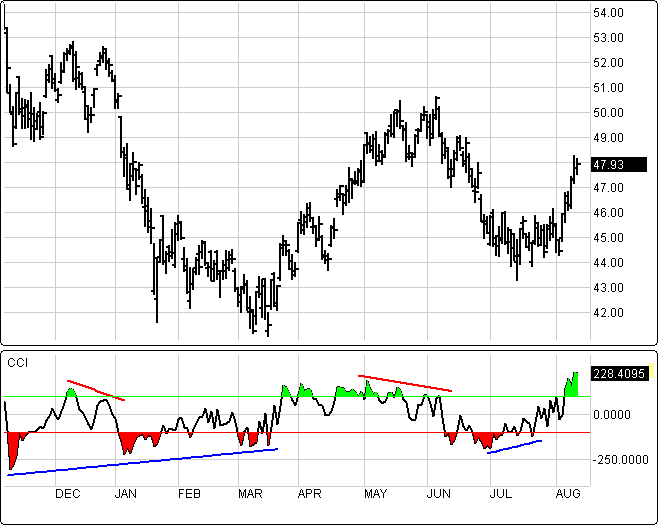Click the green overbought CCI area in August
Screen dimensions: 658x525
(572, 387)
